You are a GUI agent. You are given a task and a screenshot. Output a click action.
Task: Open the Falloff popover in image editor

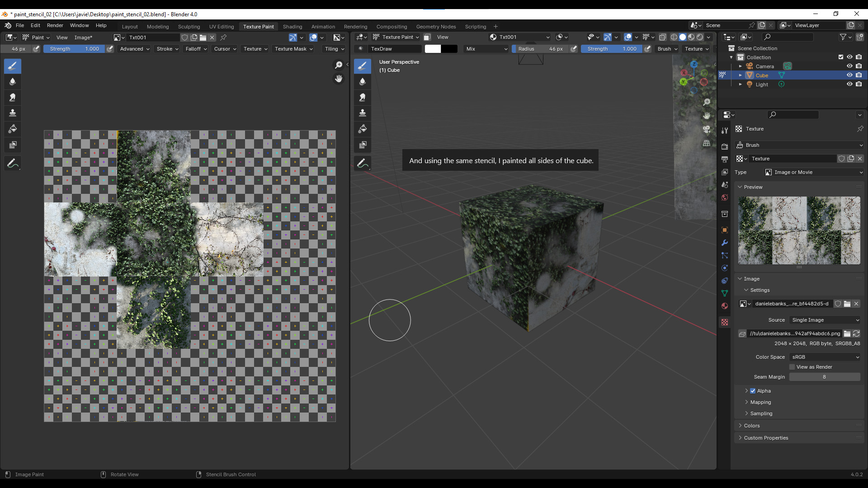(x=196, y=49)
